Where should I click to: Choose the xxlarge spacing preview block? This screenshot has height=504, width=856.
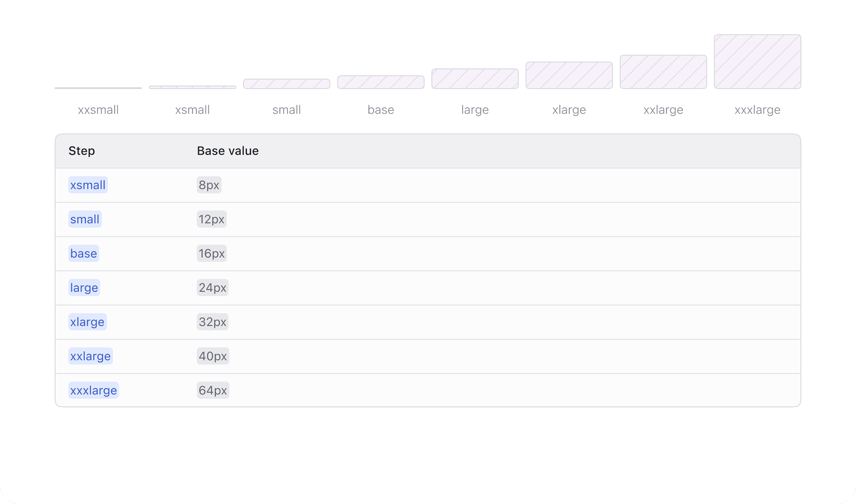(663, 72)
